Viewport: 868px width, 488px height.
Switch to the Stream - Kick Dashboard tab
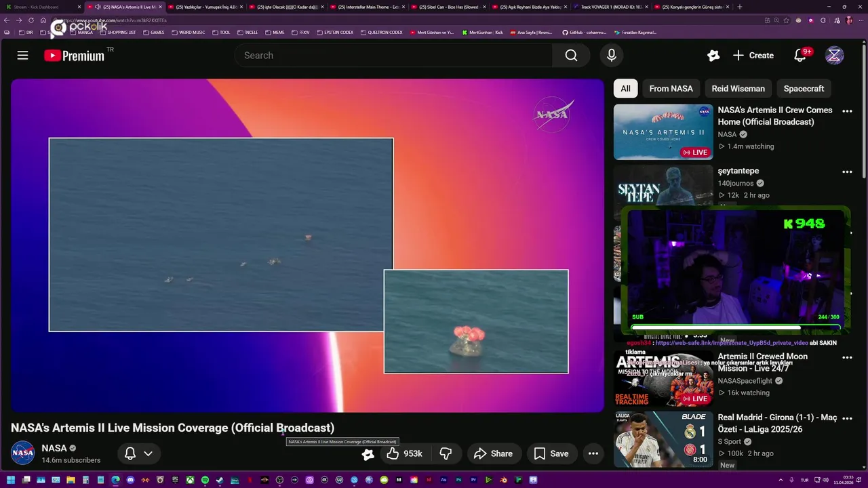pos(42,7)
